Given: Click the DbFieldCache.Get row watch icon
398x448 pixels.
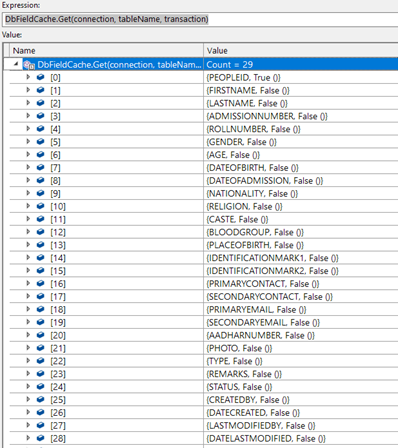Looking at the screenshot, I should click(29, 65).
